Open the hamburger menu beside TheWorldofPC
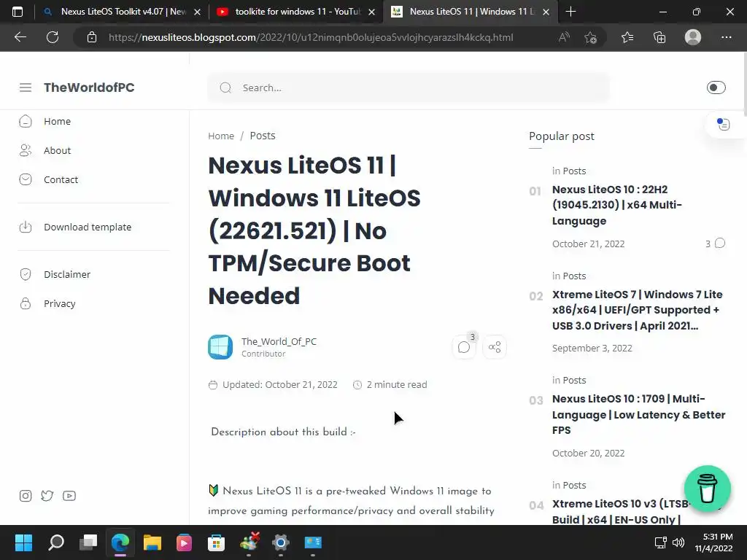The height and width of the screenshot is (560, 747). (x=26, y=87)
